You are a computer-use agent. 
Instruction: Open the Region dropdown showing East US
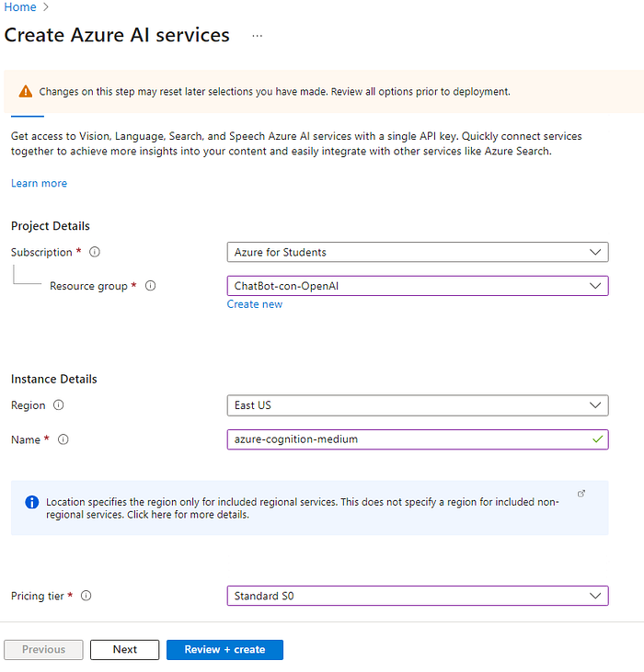point(417,405)
